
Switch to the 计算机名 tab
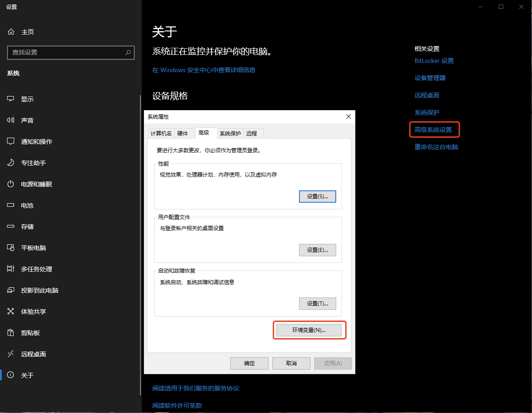(161, 133)
